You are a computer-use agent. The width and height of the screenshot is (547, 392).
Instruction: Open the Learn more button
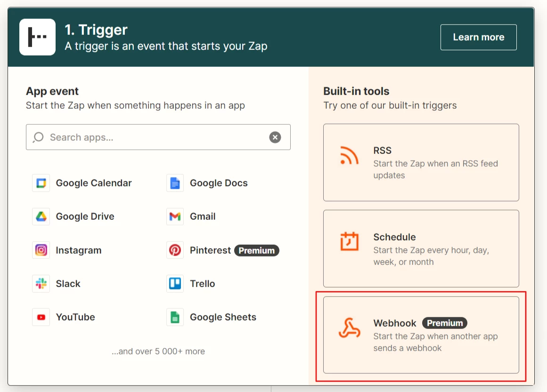tap(478, 37)
